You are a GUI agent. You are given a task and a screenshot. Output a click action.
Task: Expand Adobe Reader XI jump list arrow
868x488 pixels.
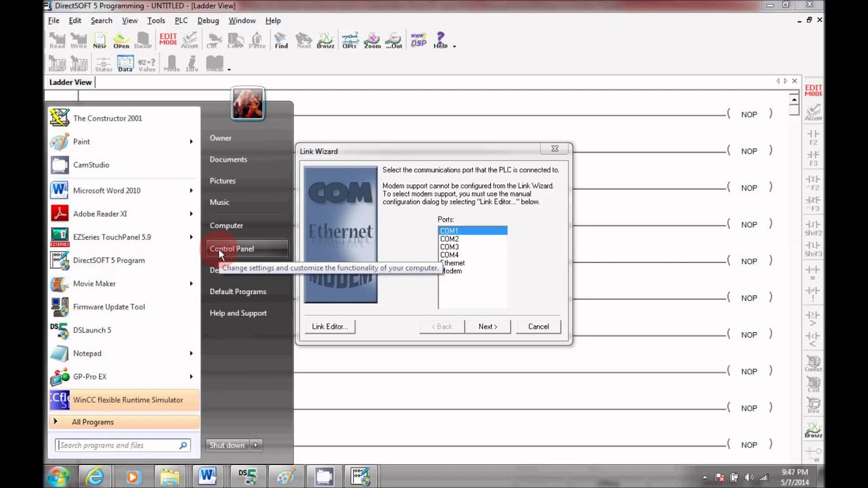pyautogui.click(x=191, y=213)
